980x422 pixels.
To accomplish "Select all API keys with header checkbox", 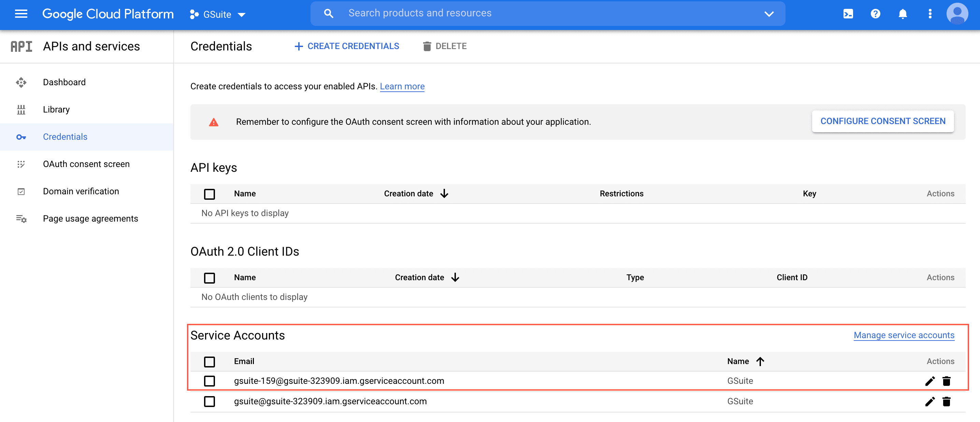I will tap(210, 194).
